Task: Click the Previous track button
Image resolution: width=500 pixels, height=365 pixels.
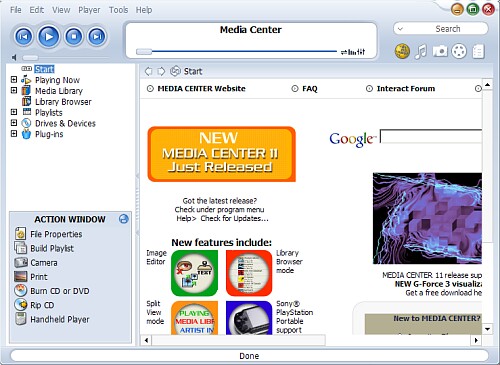Action: (24, 36)
